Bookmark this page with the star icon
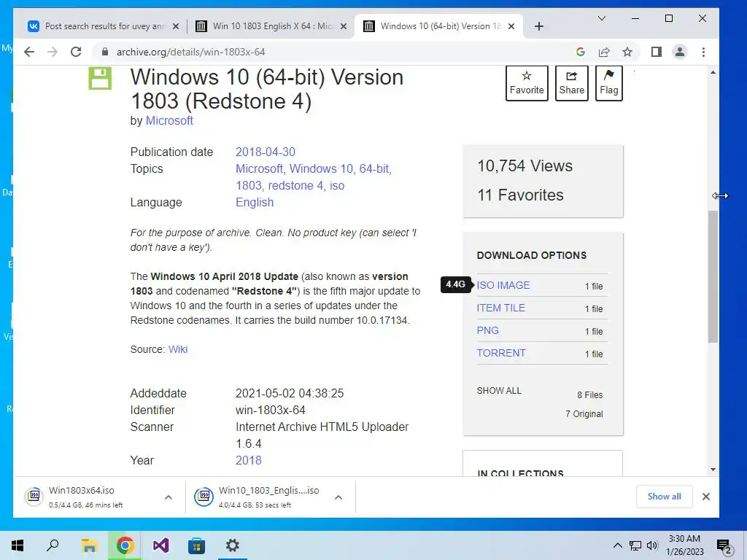747x560 pixels. 627,52
